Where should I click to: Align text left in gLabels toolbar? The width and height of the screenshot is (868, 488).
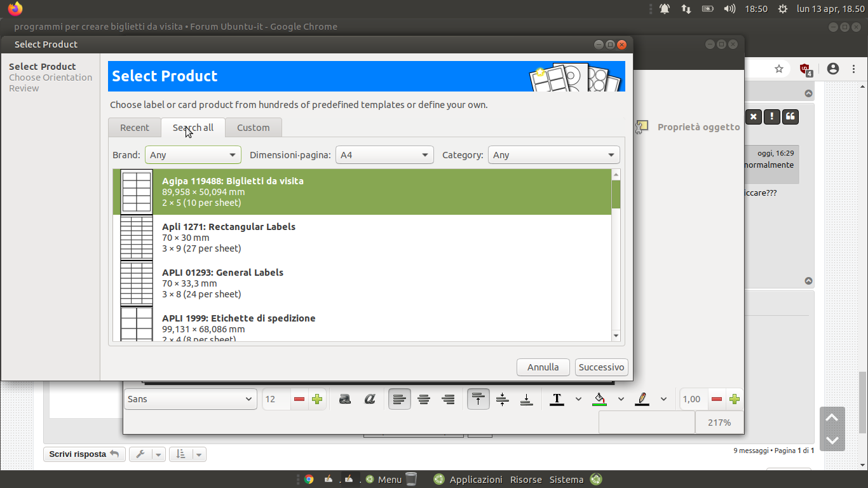(x=400, y=399)
